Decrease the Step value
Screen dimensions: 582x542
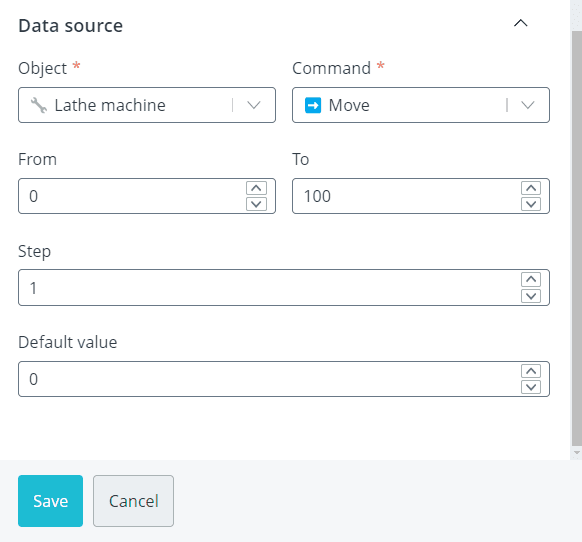(531, 296)
